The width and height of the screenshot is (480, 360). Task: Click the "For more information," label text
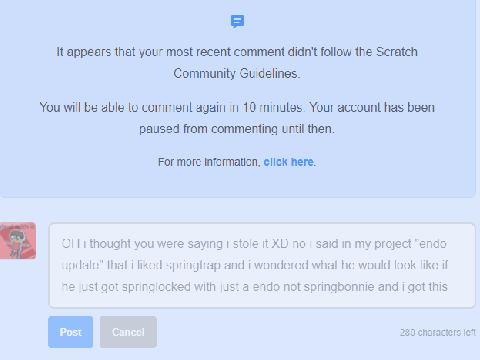[209, 162]
